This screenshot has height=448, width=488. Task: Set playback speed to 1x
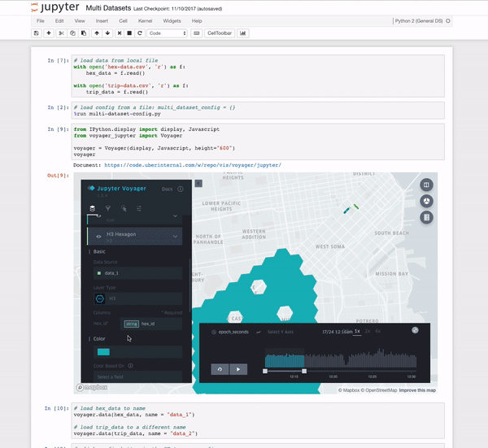click(x=357, y=332)
